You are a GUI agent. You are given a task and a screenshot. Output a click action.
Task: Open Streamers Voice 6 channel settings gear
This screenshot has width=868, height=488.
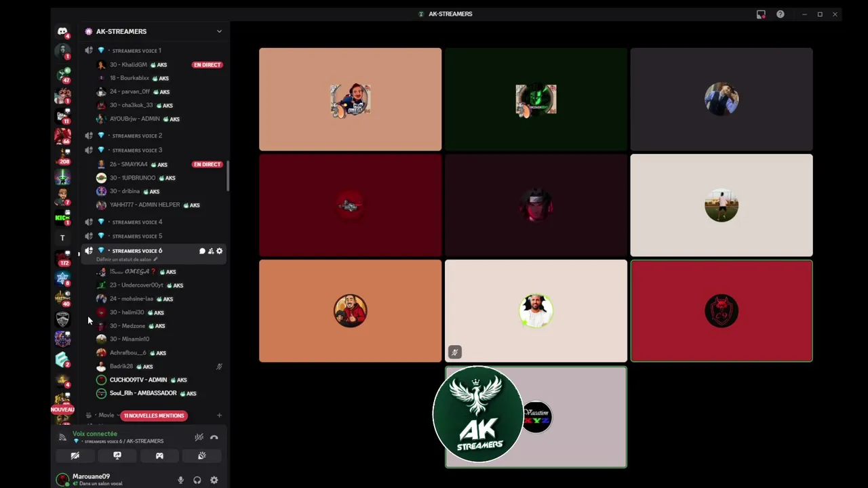click(x=219, y=251)
